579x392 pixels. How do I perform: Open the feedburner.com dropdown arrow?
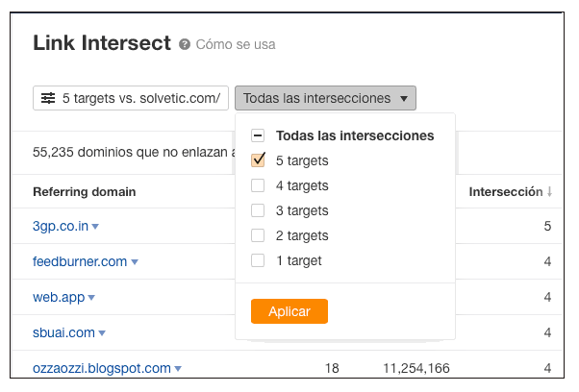[135, 262]
